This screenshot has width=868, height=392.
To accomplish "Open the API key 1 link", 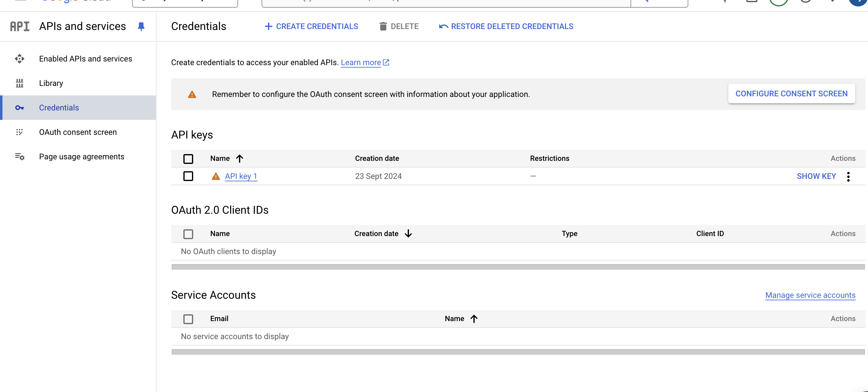I will point(241,176).
